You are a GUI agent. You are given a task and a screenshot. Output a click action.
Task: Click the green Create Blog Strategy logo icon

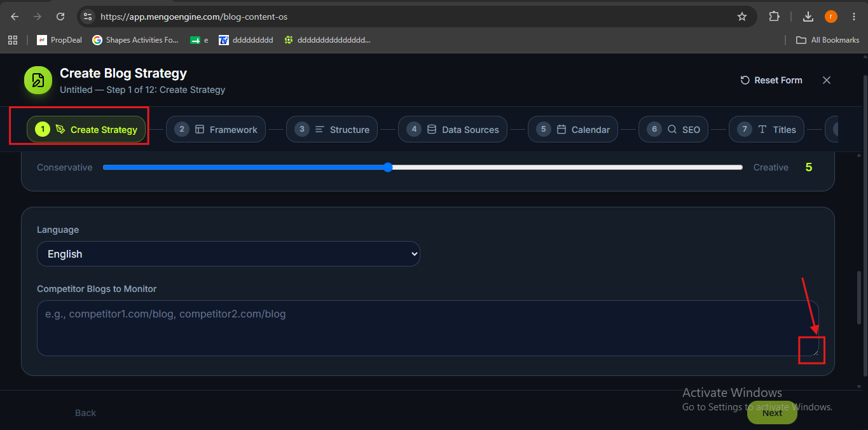click(x=38, y=80)
